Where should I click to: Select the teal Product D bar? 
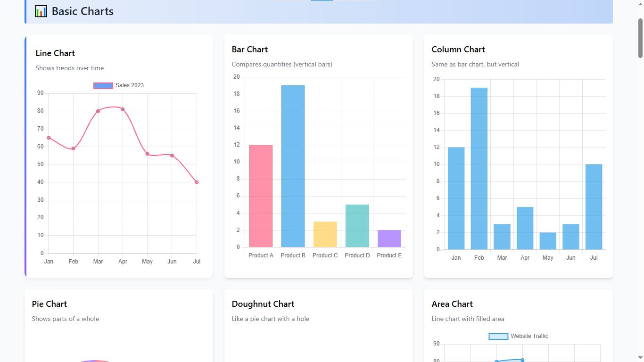coord(357,226)
